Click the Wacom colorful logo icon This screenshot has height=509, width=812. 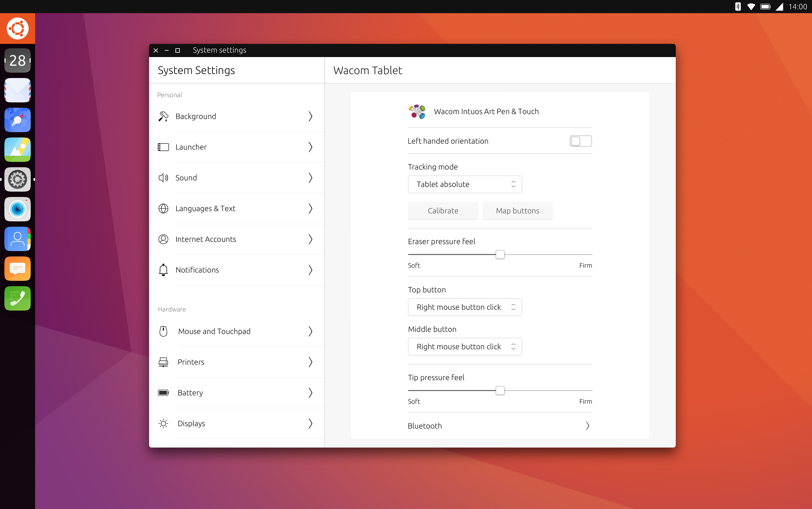(x=417, y=111)
